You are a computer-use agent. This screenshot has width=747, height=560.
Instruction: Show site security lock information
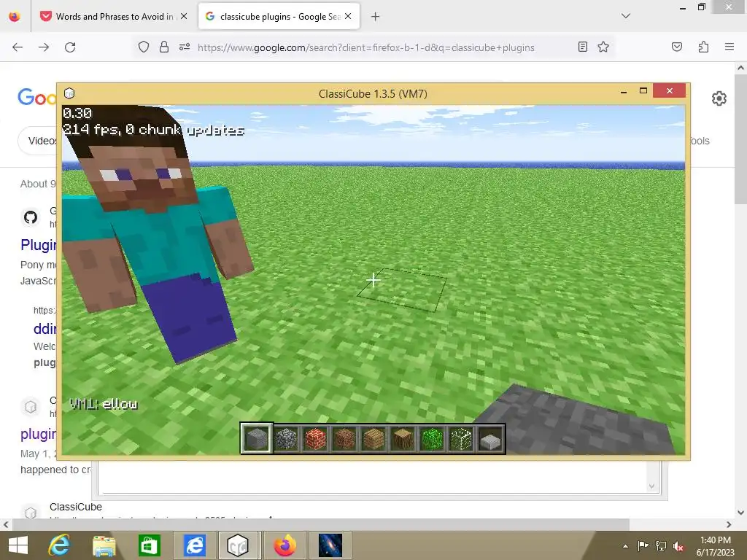tap(164, 47)
